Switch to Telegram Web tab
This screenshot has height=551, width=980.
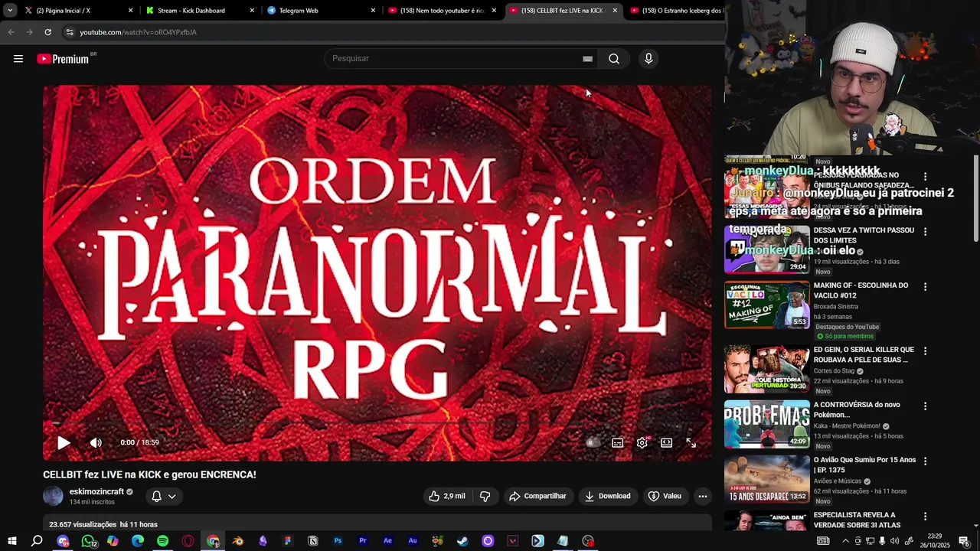tap(322, 10)
